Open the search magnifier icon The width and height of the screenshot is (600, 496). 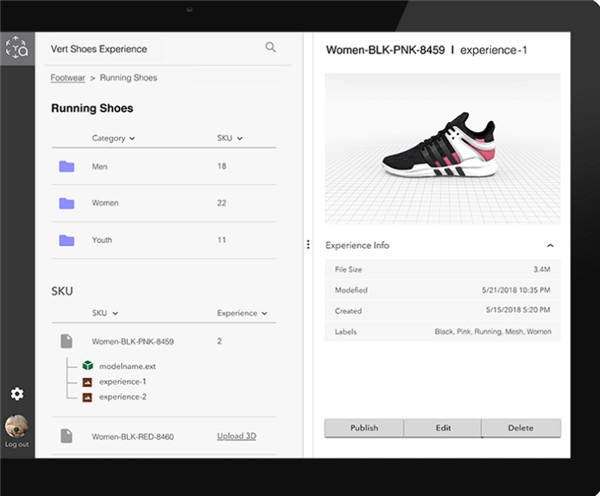point(271,47)
